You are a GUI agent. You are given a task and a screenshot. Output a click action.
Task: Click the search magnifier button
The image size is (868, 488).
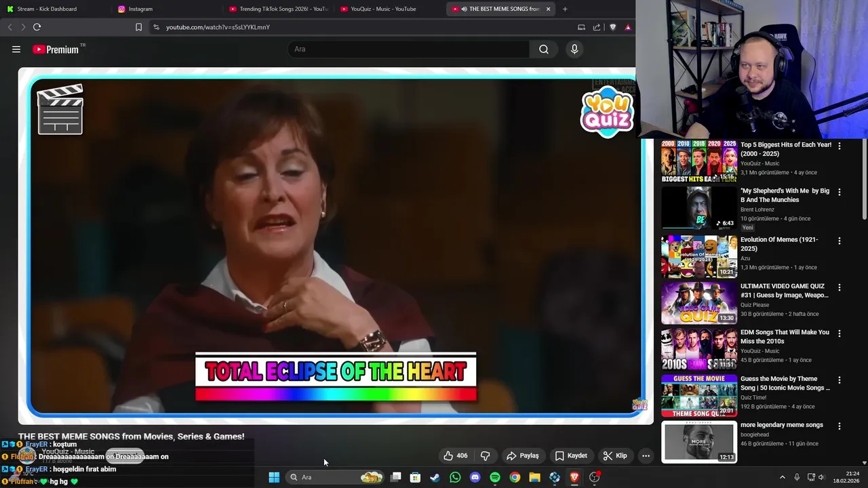point(544,49)
